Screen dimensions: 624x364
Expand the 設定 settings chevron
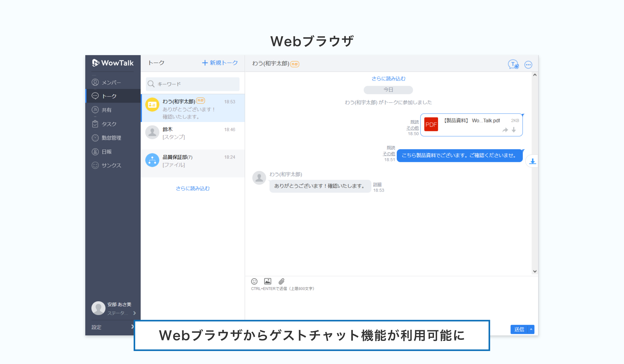pos(132,327)
